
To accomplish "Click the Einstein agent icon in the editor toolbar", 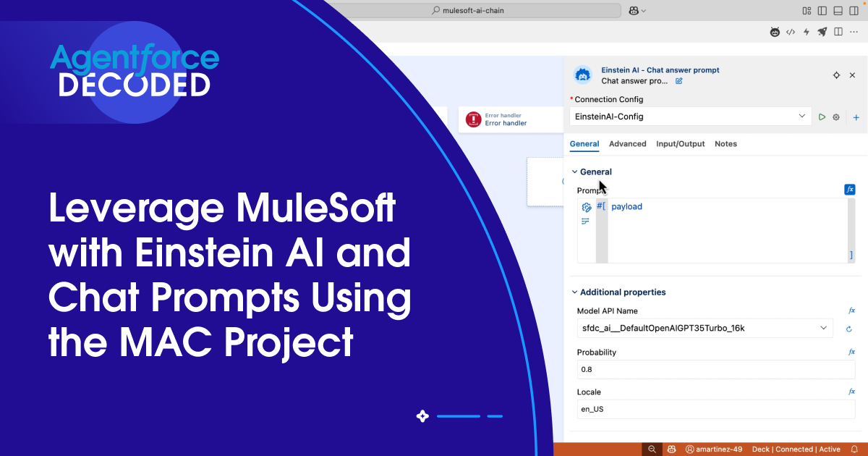I will 775,32.
